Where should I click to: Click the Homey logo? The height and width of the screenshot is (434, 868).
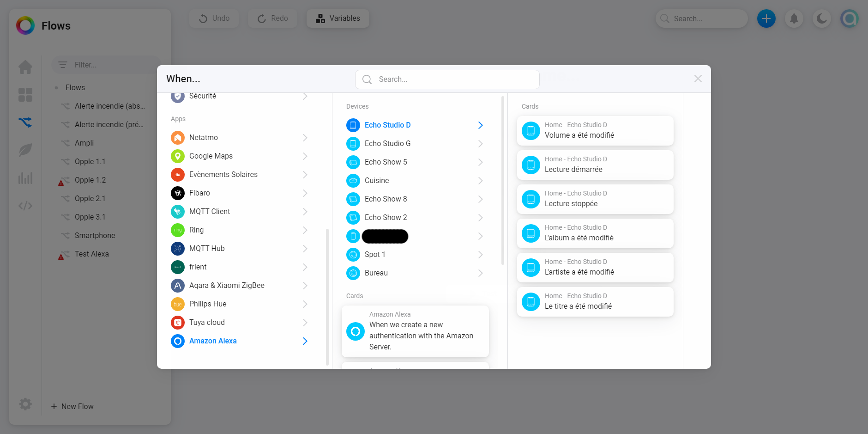tap(25, 25)
